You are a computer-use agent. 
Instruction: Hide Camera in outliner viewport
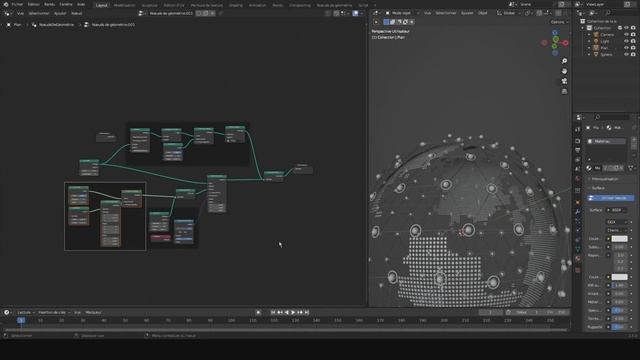point(626,35)
